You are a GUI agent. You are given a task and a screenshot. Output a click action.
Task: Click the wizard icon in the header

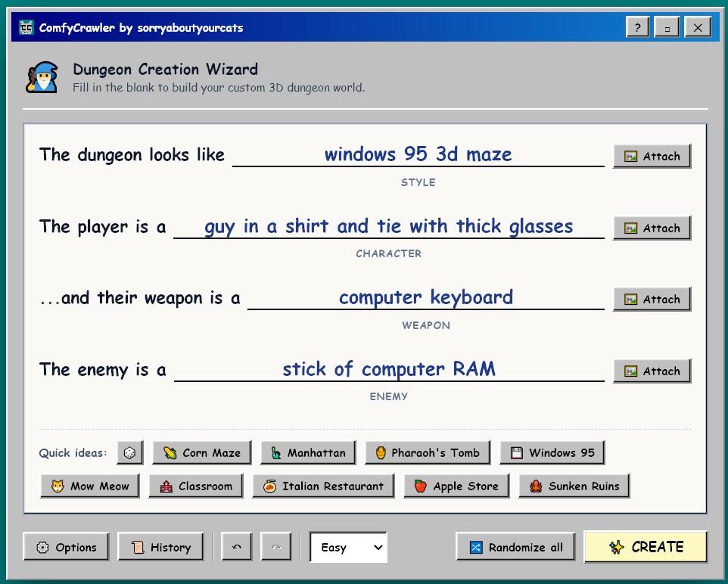42,77
